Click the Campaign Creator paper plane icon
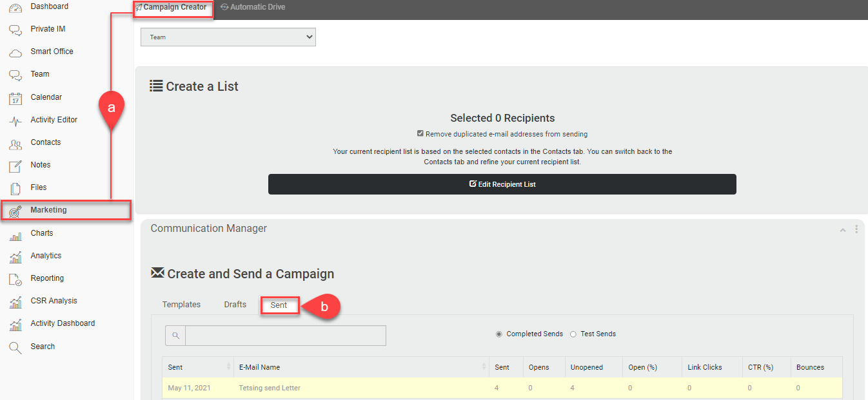 click(139, 7)
